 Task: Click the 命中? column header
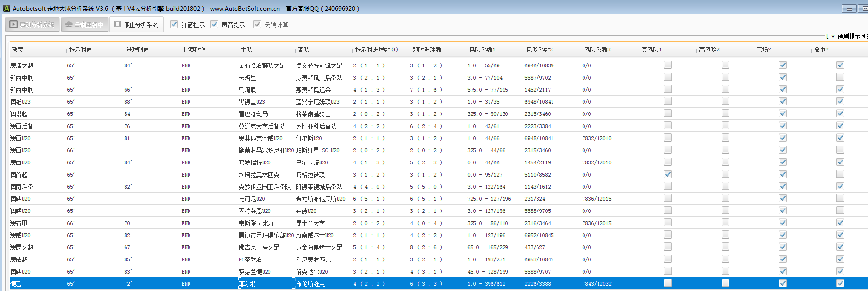[x=821, y=49]
